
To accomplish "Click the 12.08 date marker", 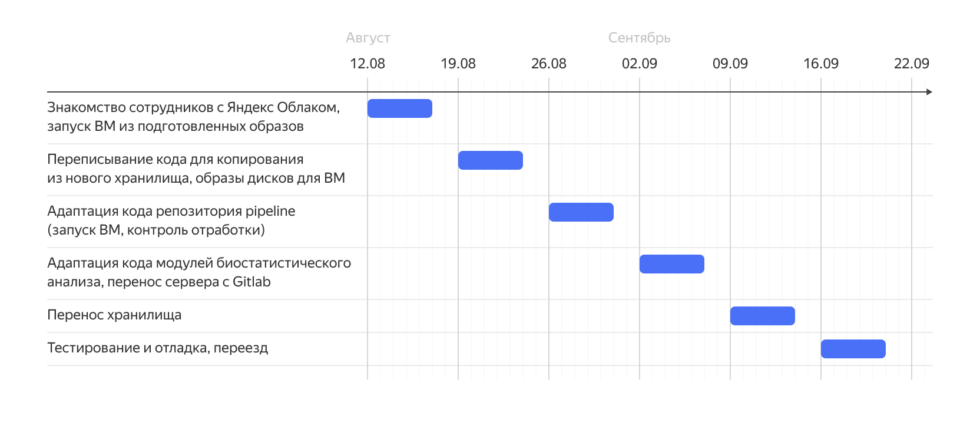I will tap(367, 64).
